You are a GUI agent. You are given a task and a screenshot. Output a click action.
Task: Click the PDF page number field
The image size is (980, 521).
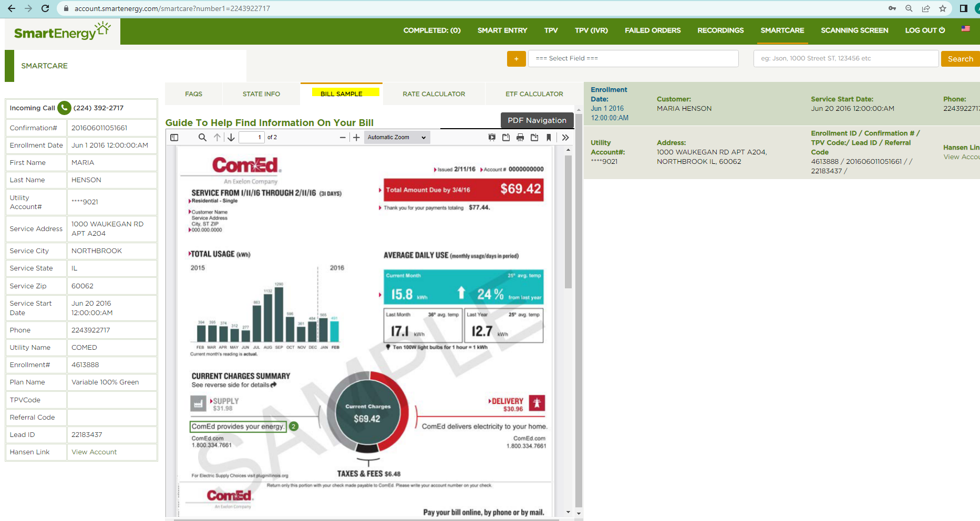click(x=252, y=138)
